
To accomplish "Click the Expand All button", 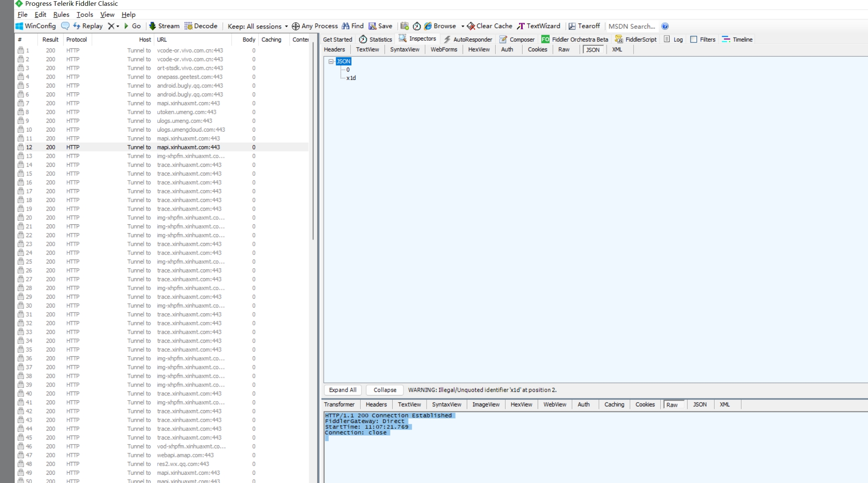I will (343, 390).
